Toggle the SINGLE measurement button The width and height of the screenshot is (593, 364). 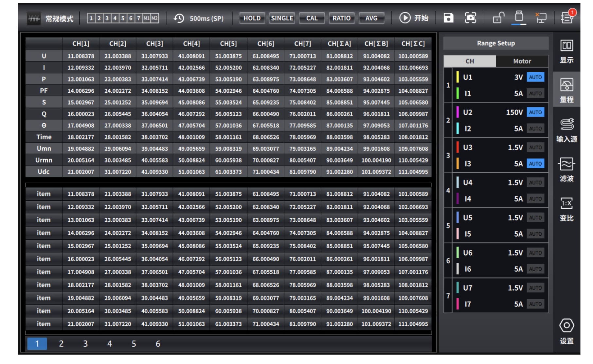pos(282,18)
